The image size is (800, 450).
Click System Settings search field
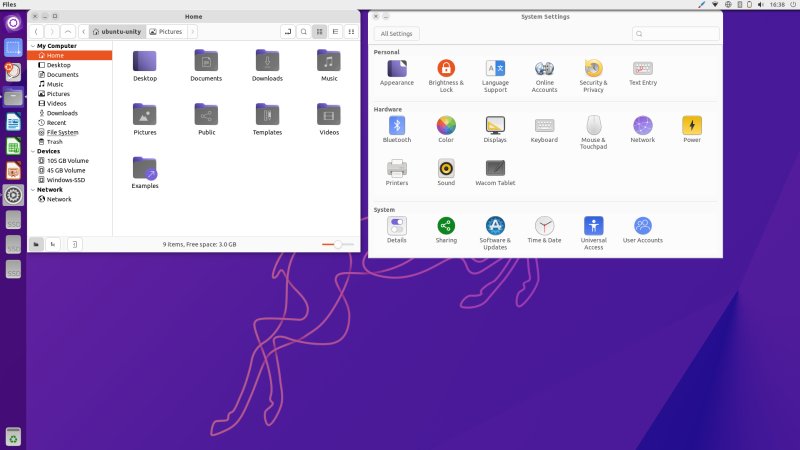pos(676,34)
